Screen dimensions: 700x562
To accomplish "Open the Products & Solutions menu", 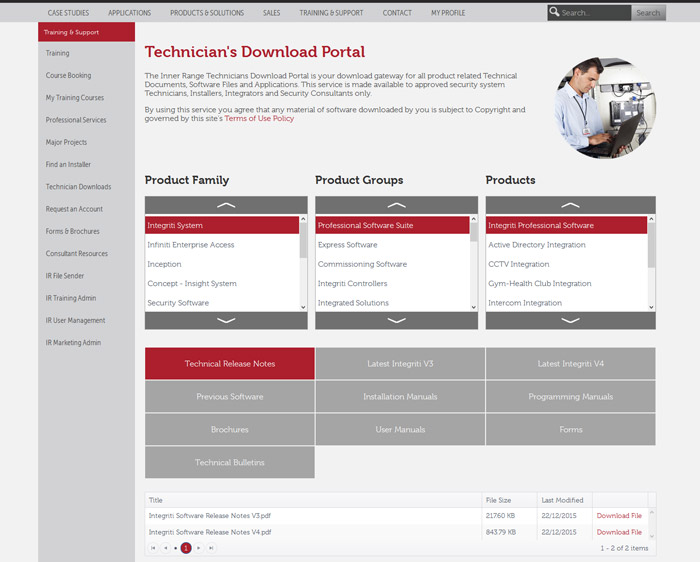I will [x=207, y=13].
